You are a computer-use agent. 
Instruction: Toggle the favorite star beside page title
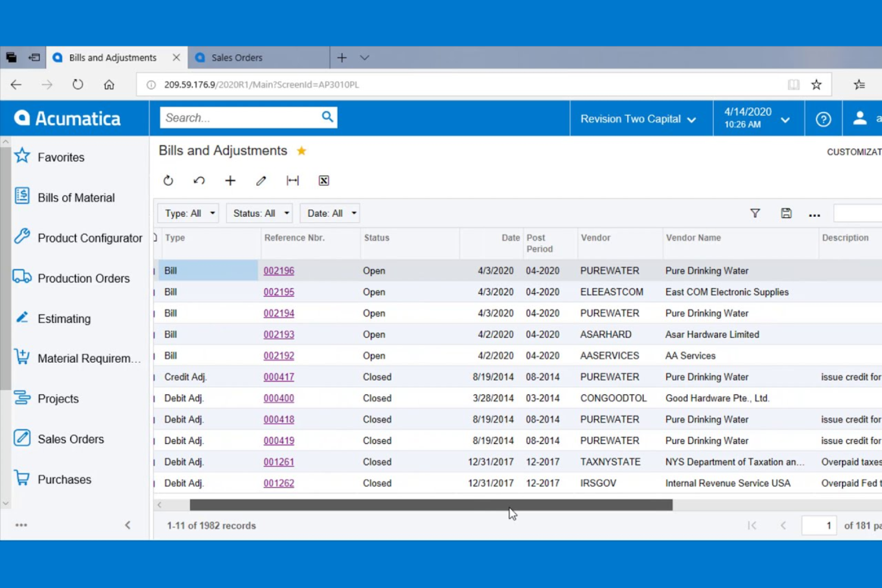click(302, 151)
